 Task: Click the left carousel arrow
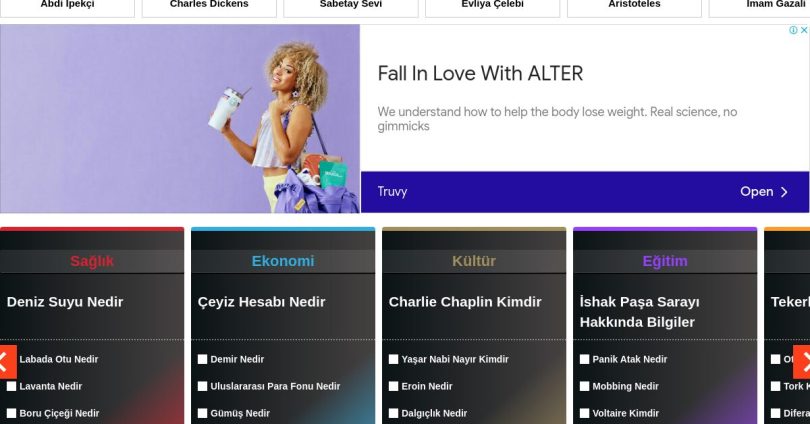[7, 362]
